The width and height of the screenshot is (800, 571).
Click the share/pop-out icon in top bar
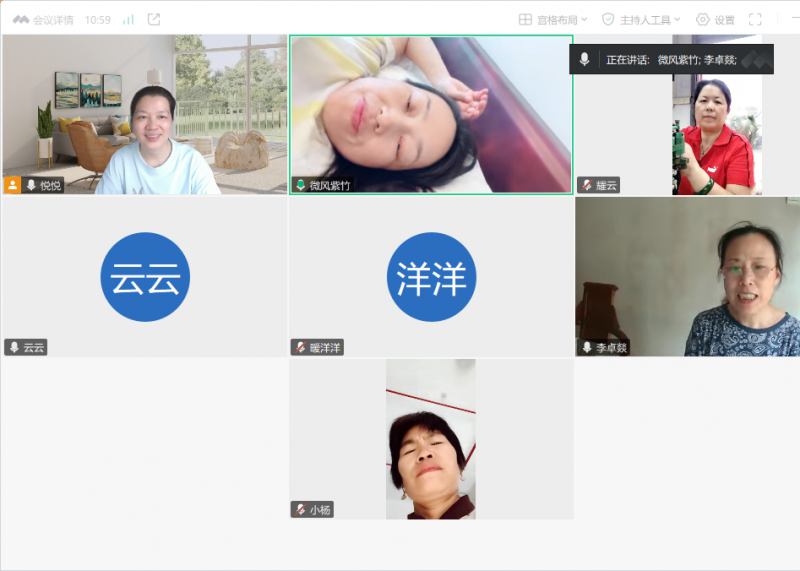tap(154, 19)
